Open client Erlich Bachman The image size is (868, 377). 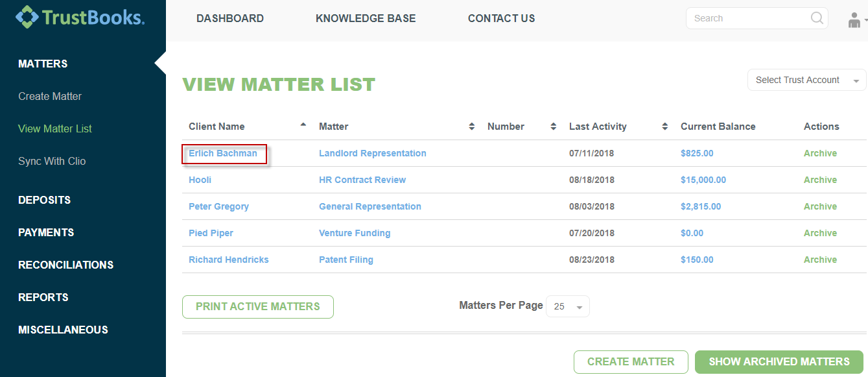click(223, 154)
